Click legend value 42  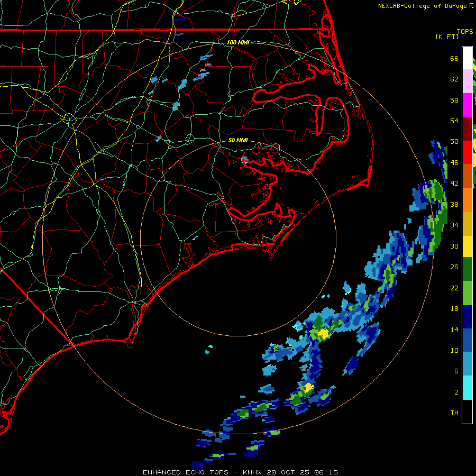coord(454,184)
